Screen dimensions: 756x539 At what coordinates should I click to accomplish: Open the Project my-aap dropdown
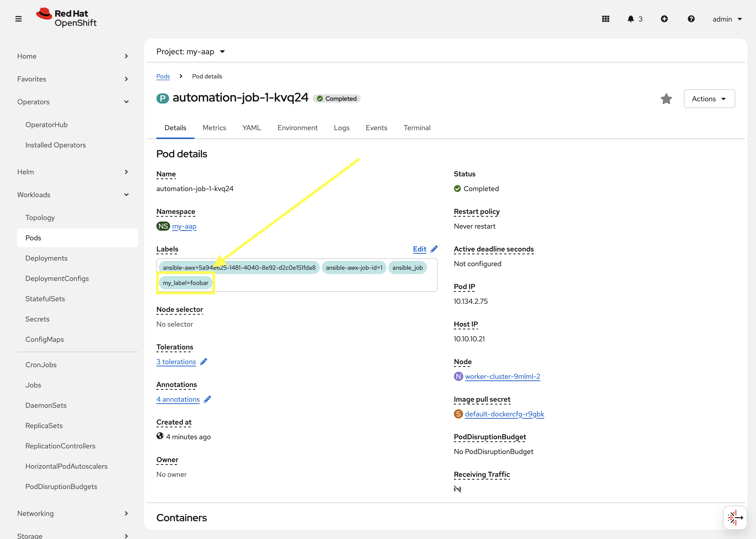coord(191,52)
